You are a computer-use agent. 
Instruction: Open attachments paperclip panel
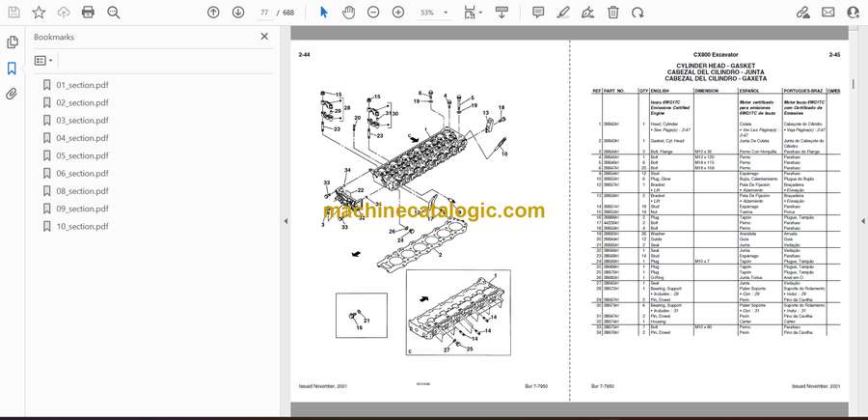(x=12, y=94)
